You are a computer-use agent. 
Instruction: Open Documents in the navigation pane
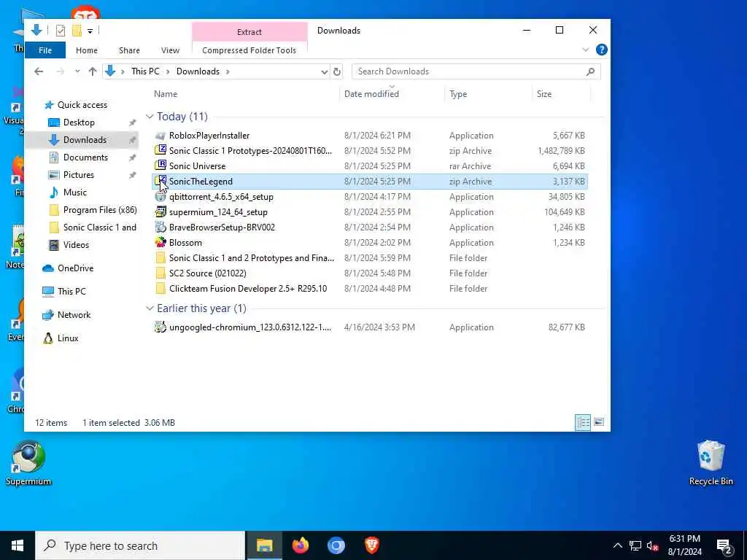pyautogui.click(x=86, y=157)
